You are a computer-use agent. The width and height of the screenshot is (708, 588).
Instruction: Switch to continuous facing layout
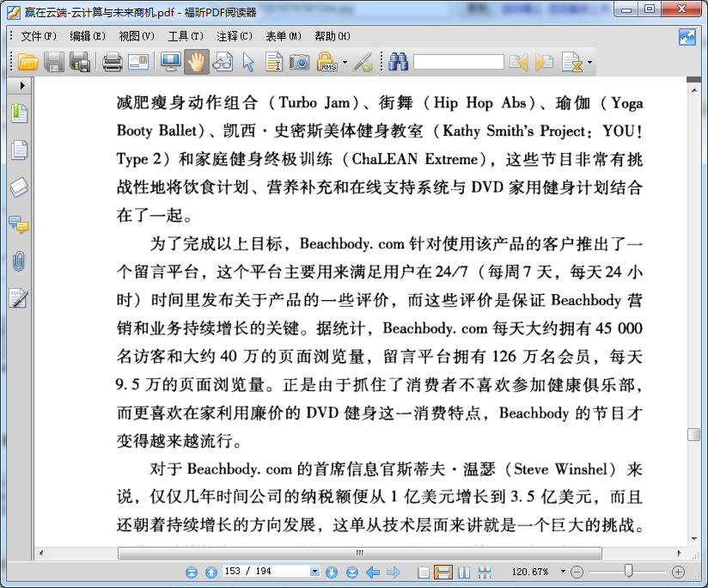pyautogui.click(x=485, y=573)
